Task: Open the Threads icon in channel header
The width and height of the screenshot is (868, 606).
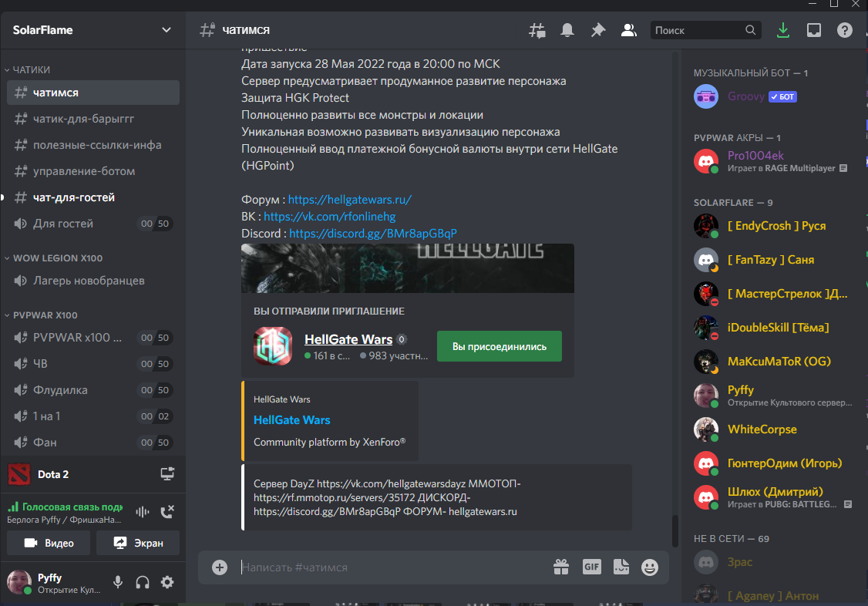Action: coord(537,30)
